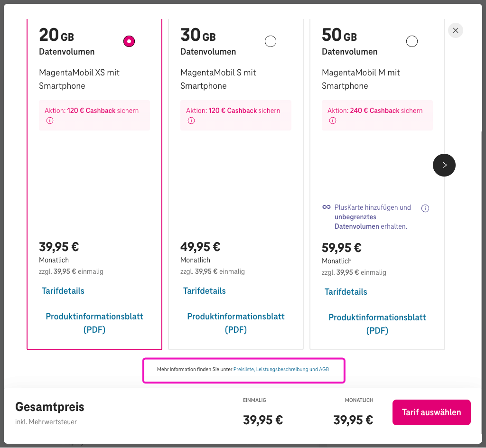Screen dimensions: 486x448
Task: Click the Tarif auswählen button
Action: (x=431, y=412)
